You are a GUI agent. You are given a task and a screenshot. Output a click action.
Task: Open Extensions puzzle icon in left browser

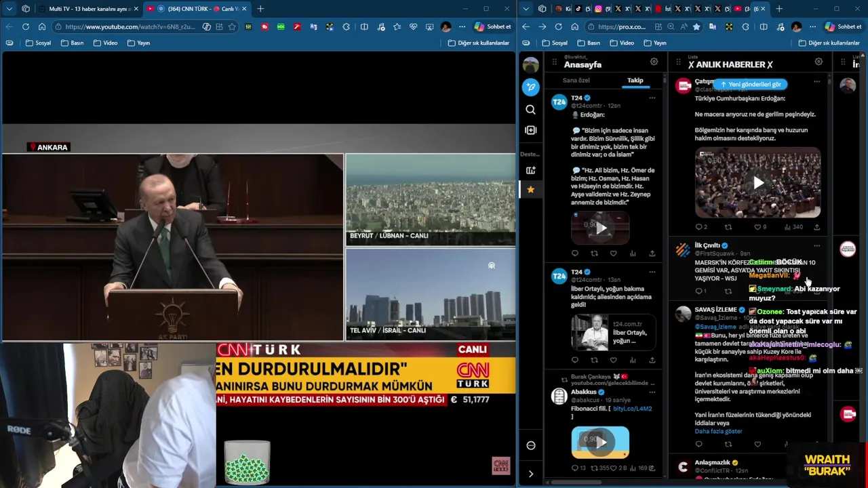pos(347,26)
